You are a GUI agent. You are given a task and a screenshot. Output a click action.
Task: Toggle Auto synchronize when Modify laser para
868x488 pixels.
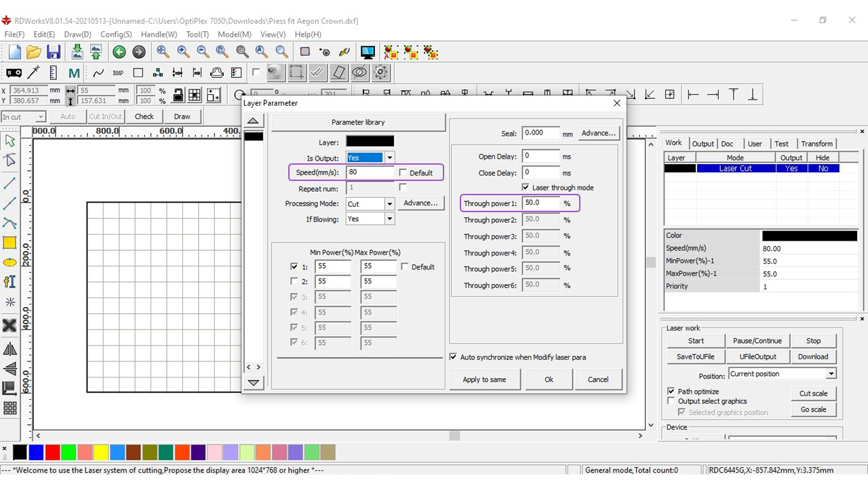[x=454, y=357]
